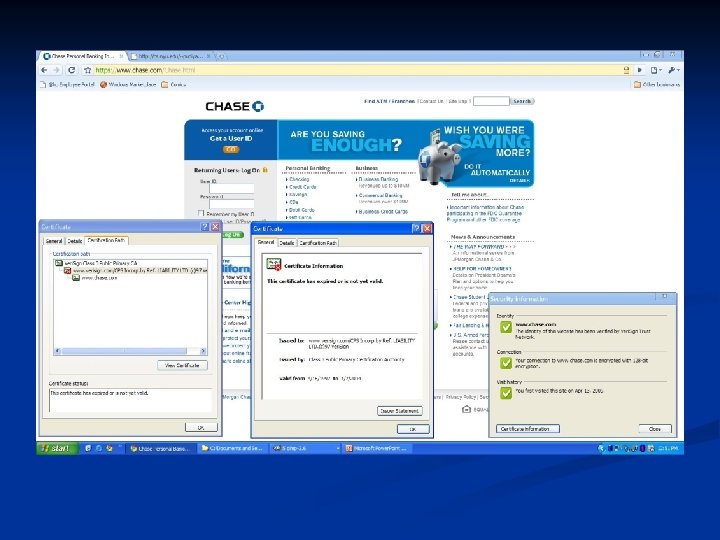Image resolution: width=720 pixels, height=540 pixels.
Task: Open Chase browser window from taskbar
Action: (x=161, y=449)
